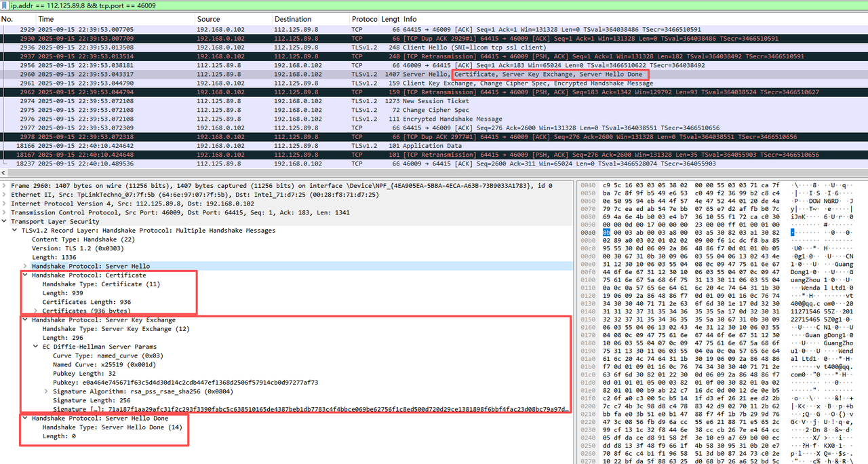The width and height of the screenshot is (868, 464).
Task: Select packet 2929 ACK row
Action: click(x=434, y=30)
